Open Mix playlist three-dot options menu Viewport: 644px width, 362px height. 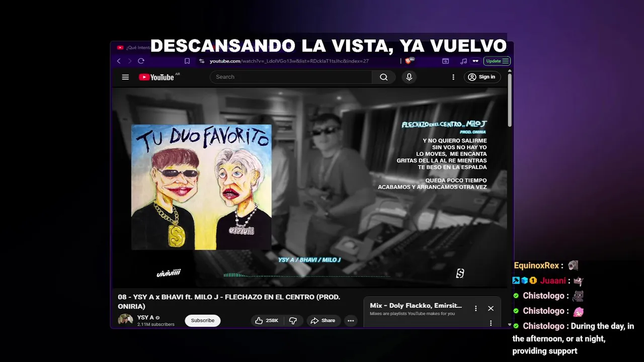tap(475, 308)
